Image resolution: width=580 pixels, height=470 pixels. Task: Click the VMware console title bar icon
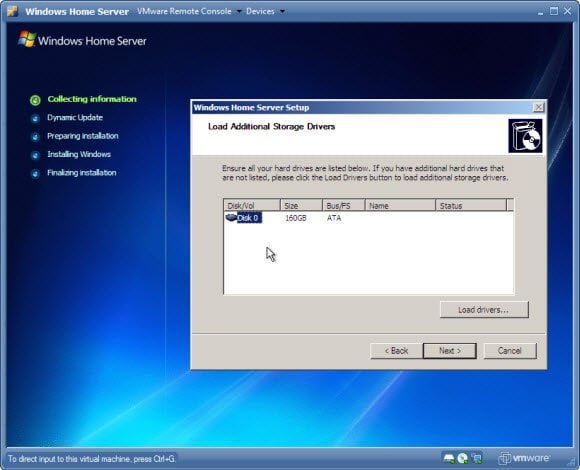(x=13, y=11)
